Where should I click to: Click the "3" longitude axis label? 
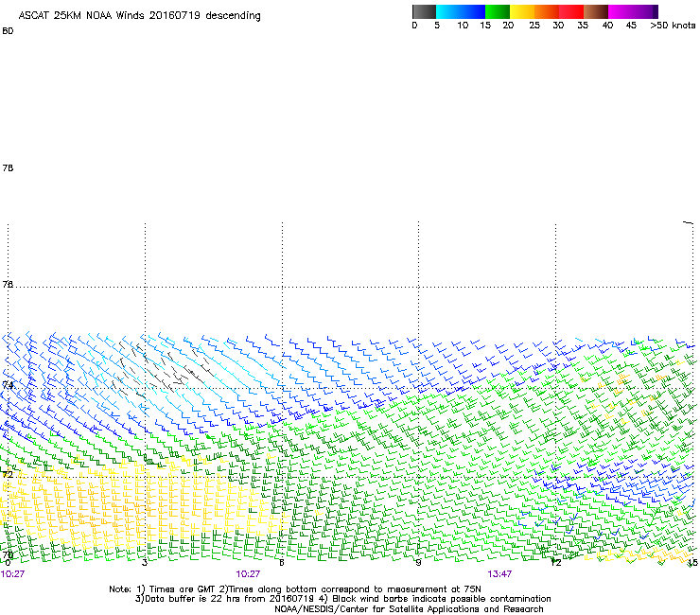coord(145,563)
